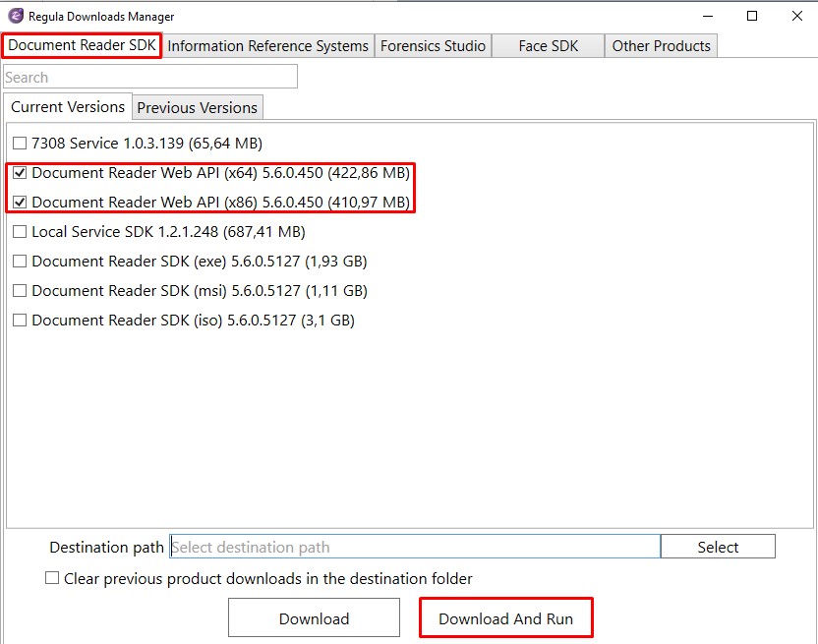
Task: Uncheck Document Reader Web API (x86) checkbox
Action: tap(20, 202)
